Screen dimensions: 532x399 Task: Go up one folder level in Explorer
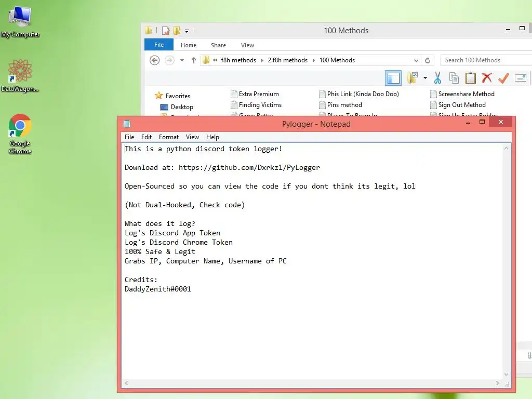[x=193, y=60]
